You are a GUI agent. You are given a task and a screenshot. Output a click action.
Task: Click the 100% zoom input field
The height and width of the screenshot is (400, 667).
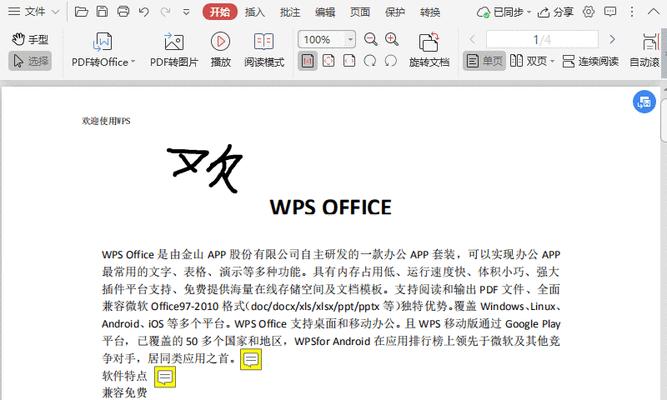(322, 40)
